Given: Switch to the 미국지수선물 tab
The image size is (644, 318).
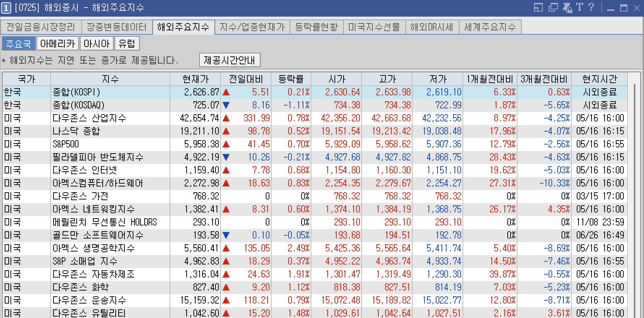Looking at the screenshot, I should pyautogui.click(x=374, y=27).
